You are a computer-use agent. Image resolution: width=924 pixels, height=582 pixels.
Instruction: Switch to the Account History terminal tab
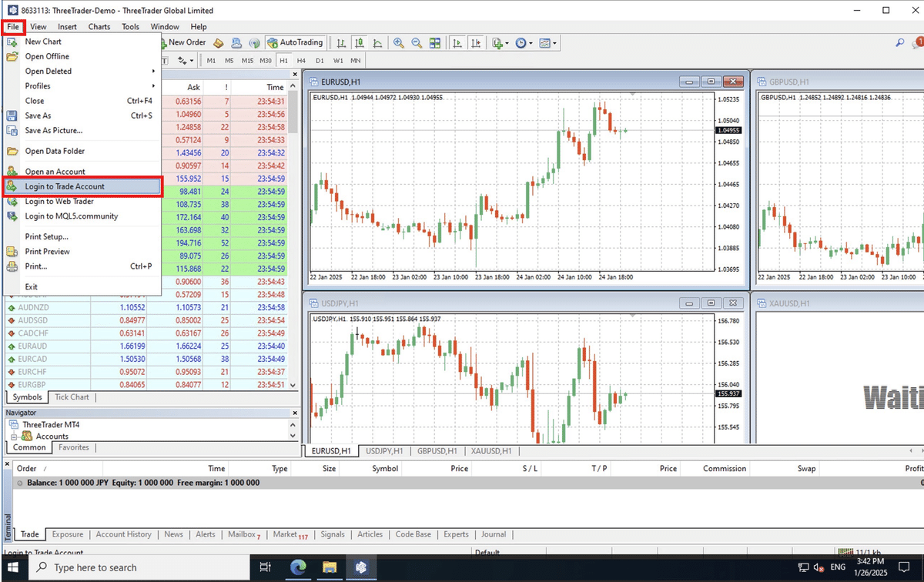pos(123,534)
